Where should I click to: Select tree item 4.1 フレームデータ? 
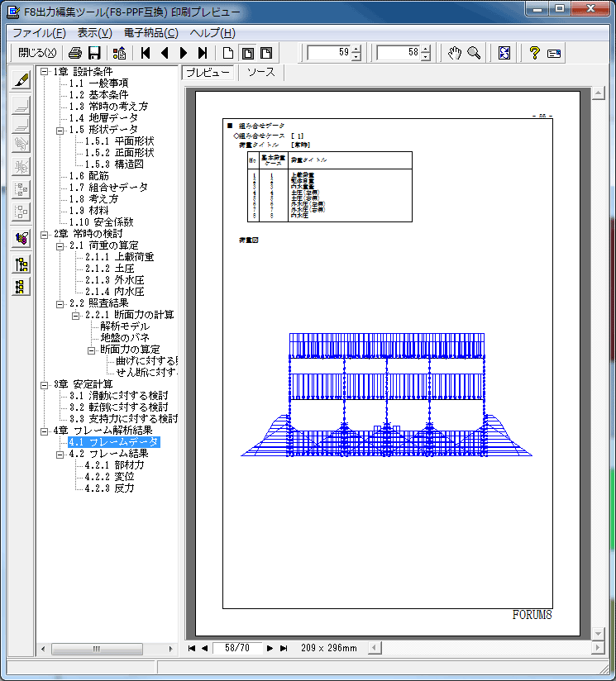[x=114, y=442]
